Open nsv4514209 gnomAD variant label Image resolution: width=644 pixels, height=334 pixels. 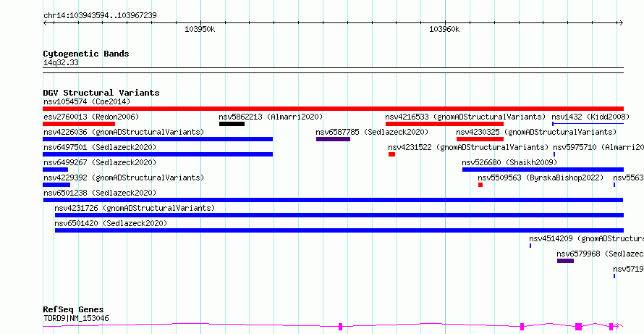tap(587, 238)
